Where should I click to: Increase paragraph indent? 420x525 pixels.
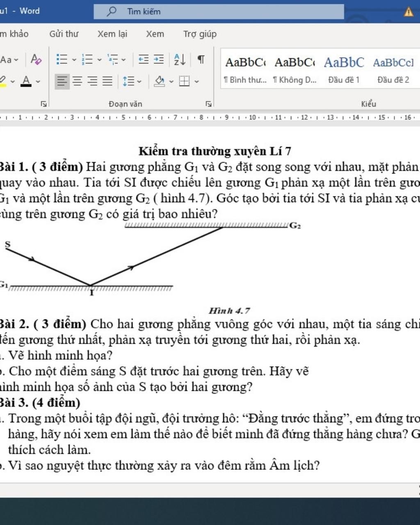(159, 59)
